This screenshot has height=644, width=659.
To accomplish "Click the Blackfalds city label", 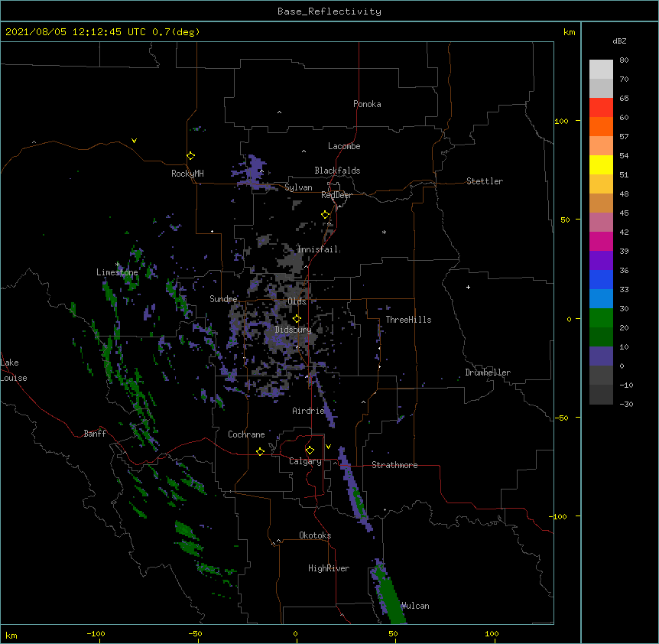I will click(337, 171).
